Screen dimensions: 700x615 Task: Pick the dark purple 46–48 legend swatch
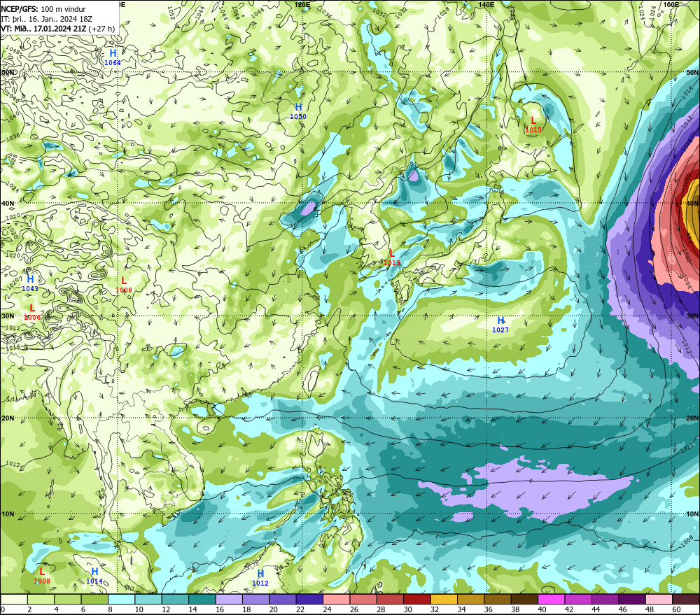[x=631, y=599]
